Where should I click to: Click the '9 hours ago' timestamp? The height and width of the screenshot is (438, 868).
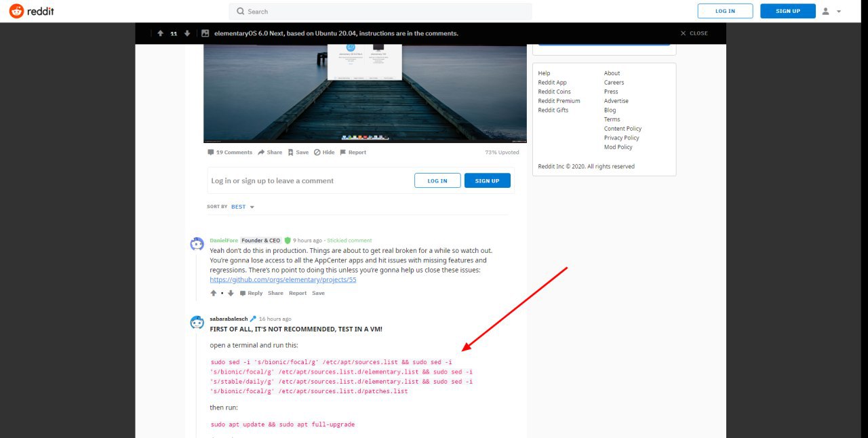point(307,241)
